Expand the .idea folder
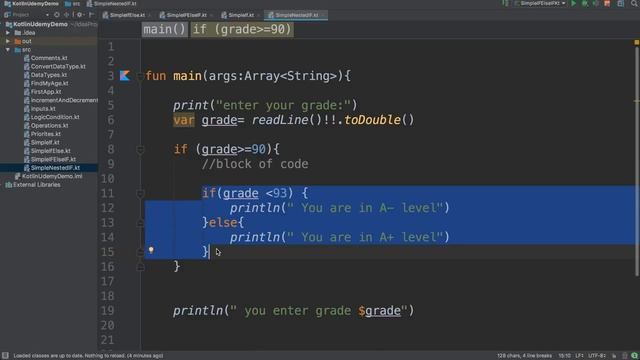Viewport: 640px width, 360px height. [8, 33]
